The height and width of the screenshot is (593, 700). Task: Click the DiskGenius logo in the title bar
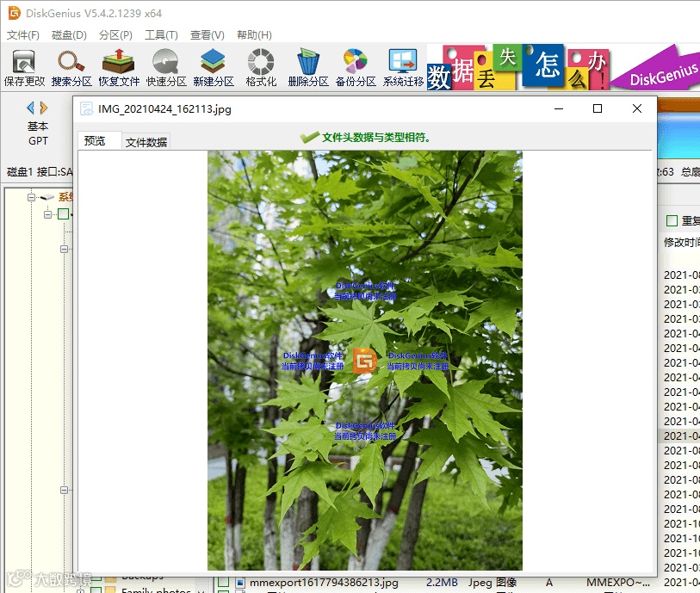(x=15, y=13)
